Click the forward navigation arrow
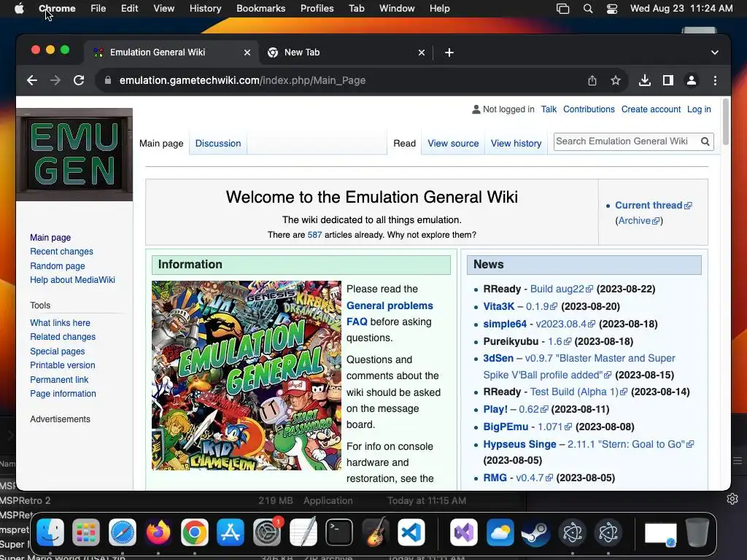The image size is (747, 560). pos(55,80)
